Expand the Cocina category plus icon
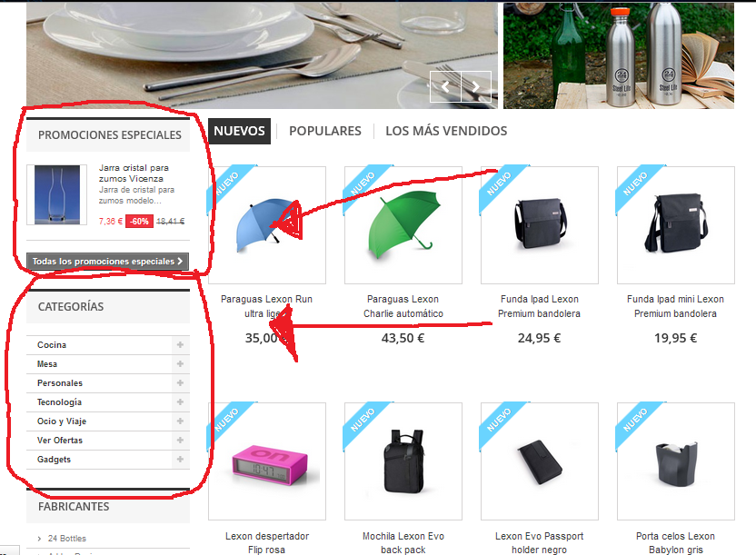The image size is (756, 555). pyautogui.click(x=180, y=345)
